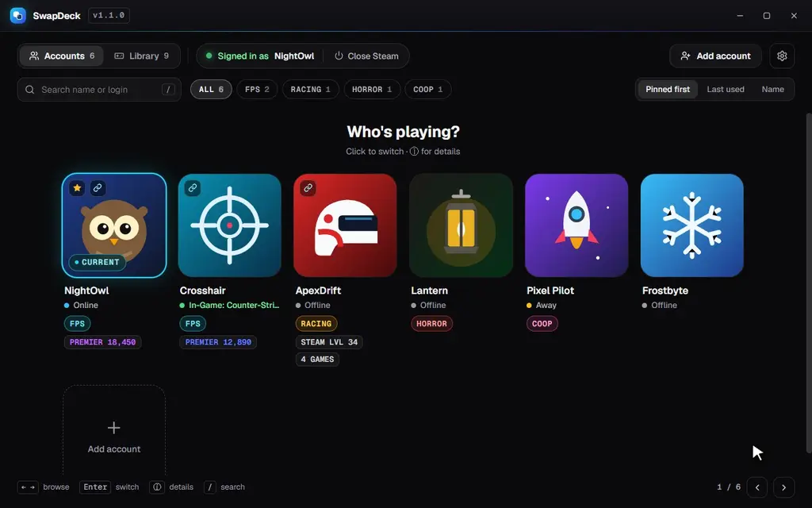The height and width of the screenshot is (508, 812).
Task: Click the plus Add account tile
Action: [x=114, y=431]
